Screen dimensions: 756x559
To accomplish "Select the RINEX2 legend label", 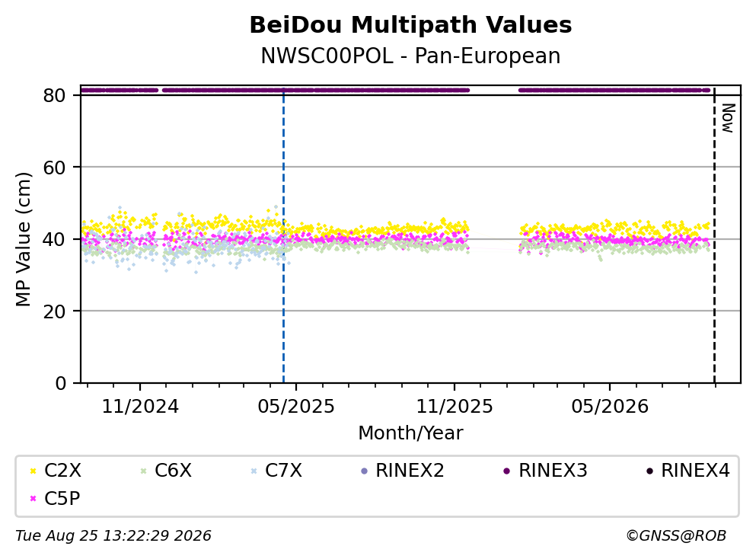I will (x=410, y=471).
